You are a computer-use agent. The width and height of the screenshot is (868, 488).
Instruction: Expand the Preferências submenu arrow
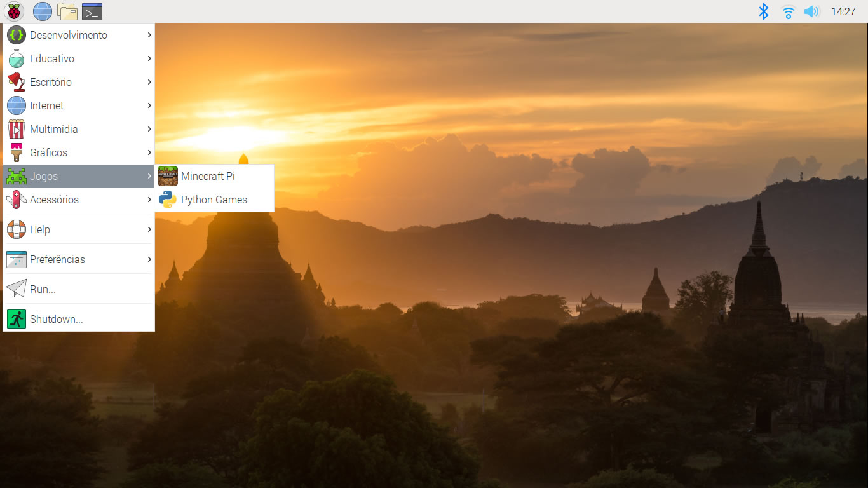click(x=149, y=259)
